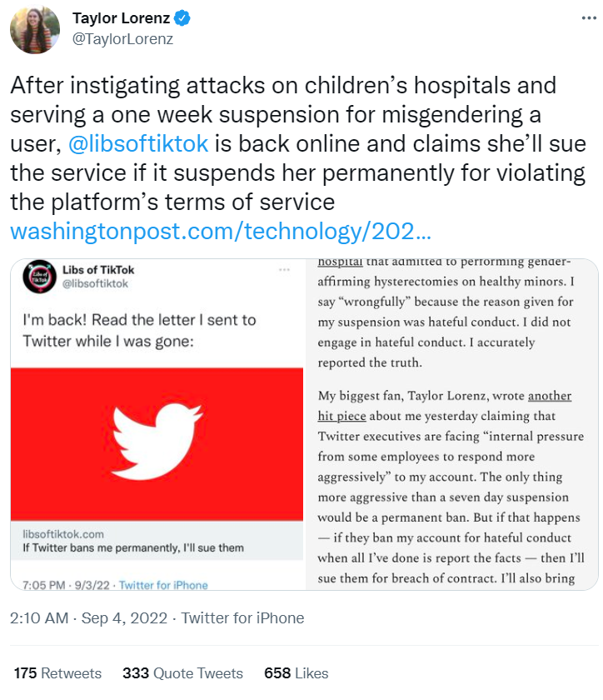View the 333 Quote Tweets list
Image resolution: width=603 pixels, height=700 pixels.
tap(183, 673)
